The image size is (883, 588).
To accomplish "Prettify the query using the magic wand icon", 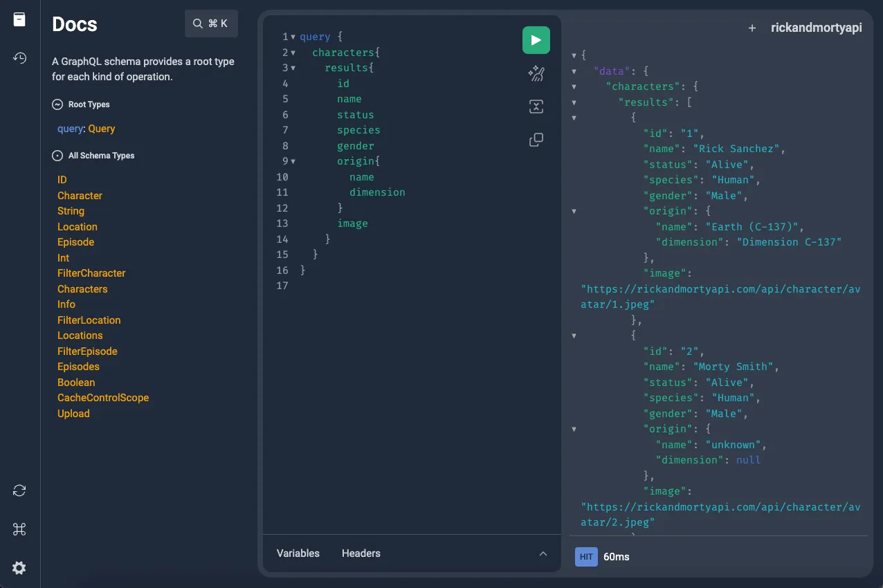I will click(536, 73).
